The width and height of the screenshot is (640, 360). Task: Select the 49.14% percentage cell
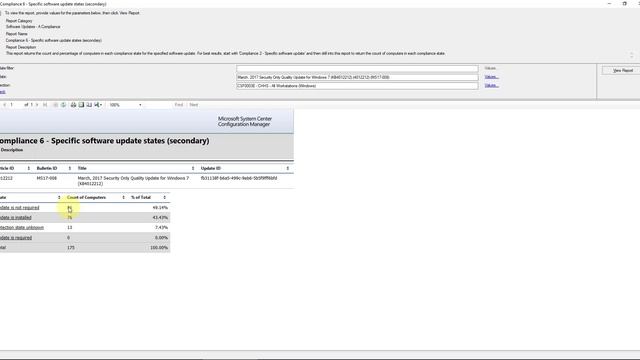pos(160,208)
